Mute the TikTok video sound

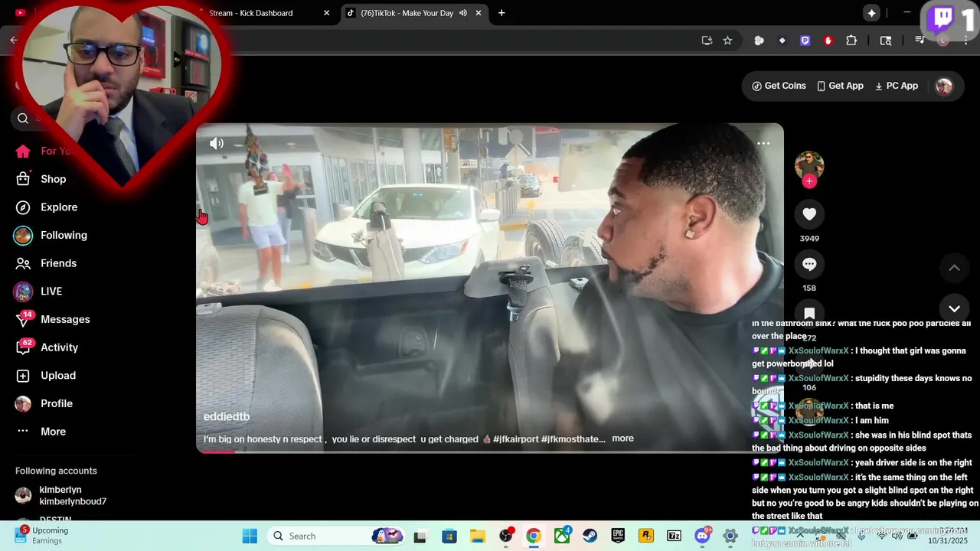pos(217,143)
